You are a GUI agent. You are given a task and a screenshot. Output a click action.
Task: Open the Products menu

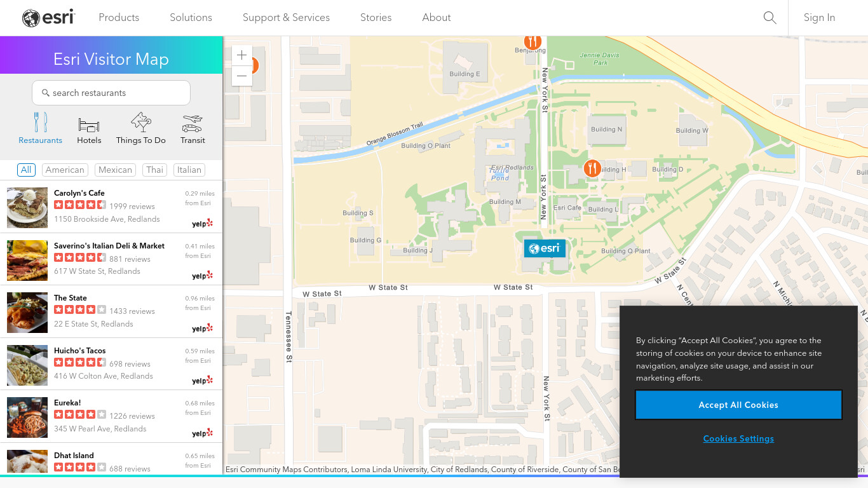pos(119,18)
